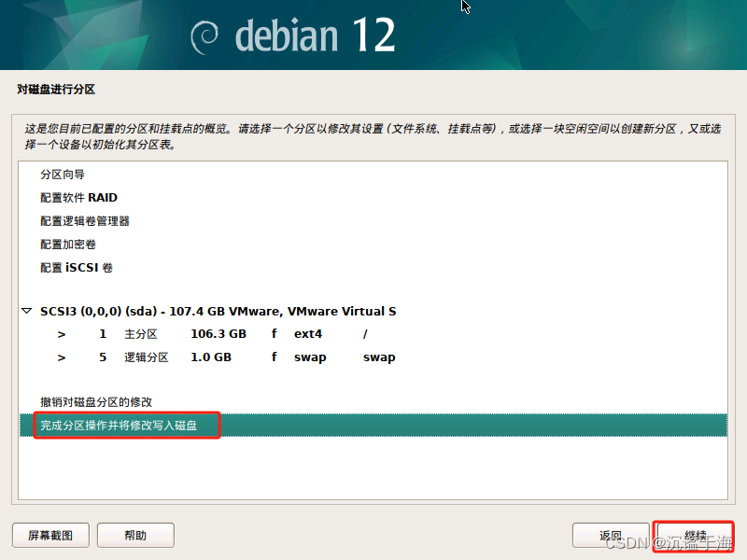Screen dimensions: 747x560
Task: Select partition 5 逻辑分区 swap row
Action: 373,357
